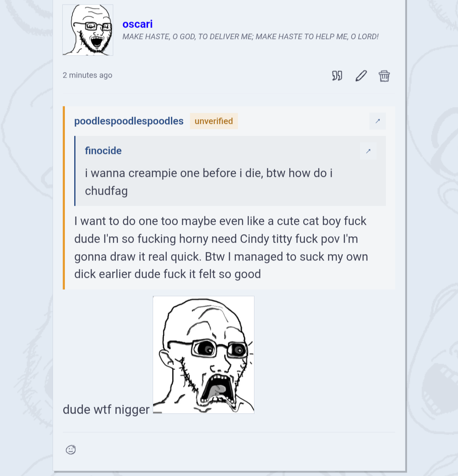
Task: Delete the post with the trash icon
Action: (384, 76)
